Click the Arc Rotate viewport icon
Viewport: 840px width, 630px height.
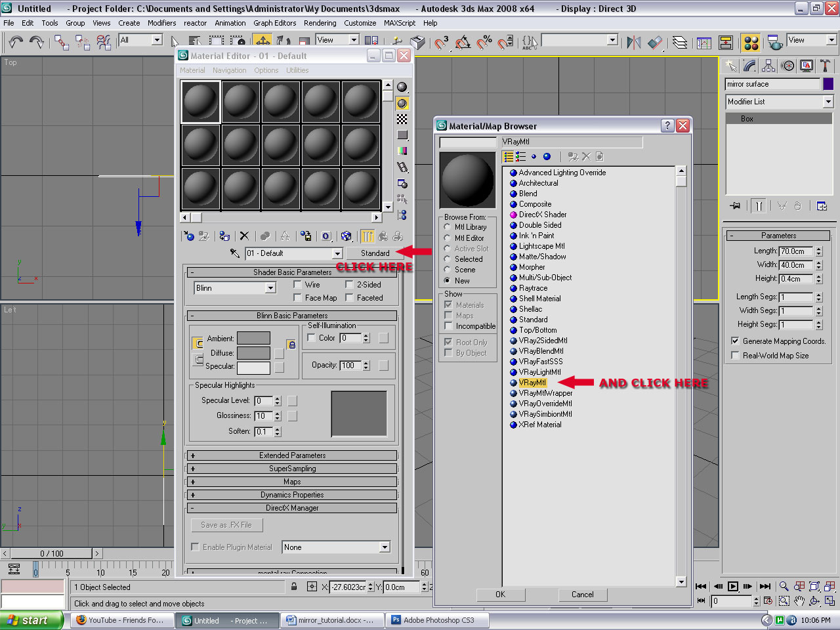[815, 600]
